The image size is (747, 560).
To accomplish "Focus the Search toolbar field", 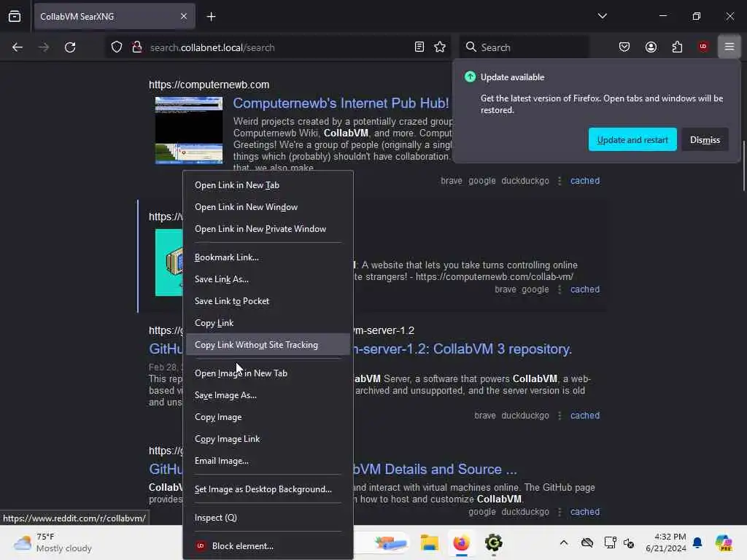I will click(x=524, y=47).
